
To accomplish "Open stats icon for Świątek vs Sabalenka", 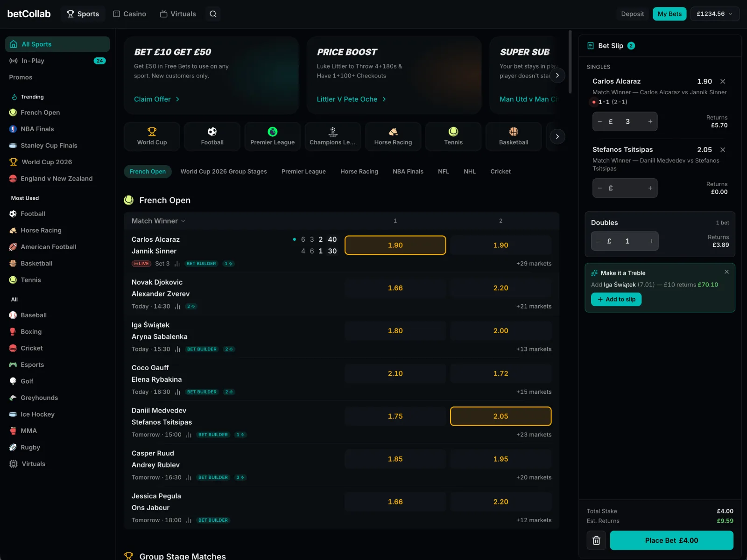I will pyautogui.click(x=177, y=349).
